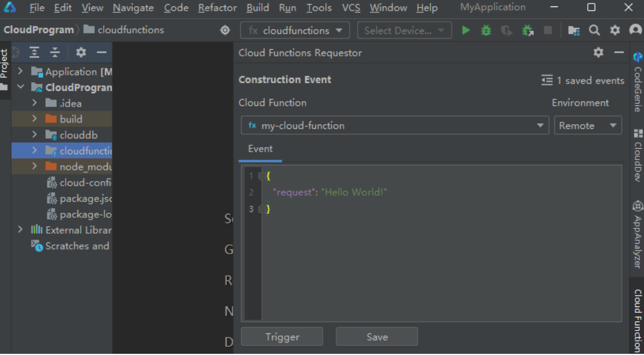Open the CodeGenie side panel

click(638, 82)
